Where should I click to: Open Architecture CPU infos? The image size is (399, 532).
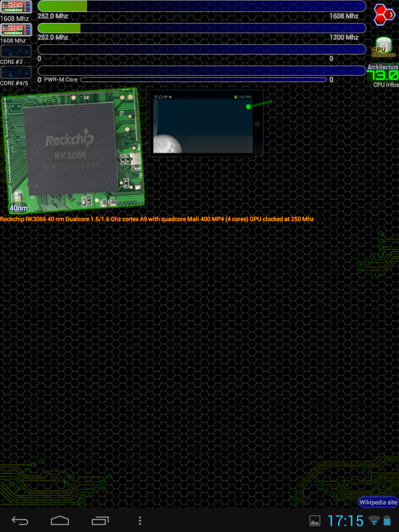point(383,76)
